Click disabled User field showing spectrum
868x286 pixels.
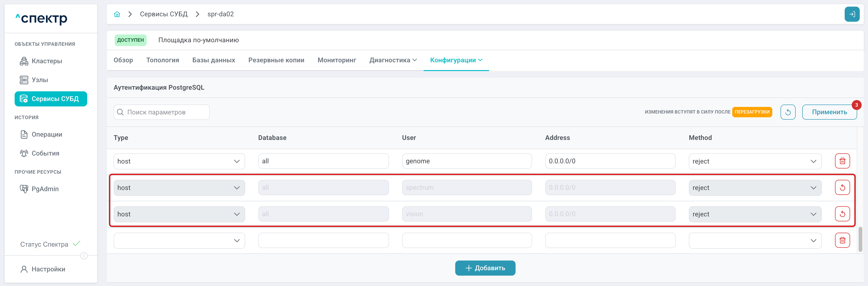click(x=467, y=188)
